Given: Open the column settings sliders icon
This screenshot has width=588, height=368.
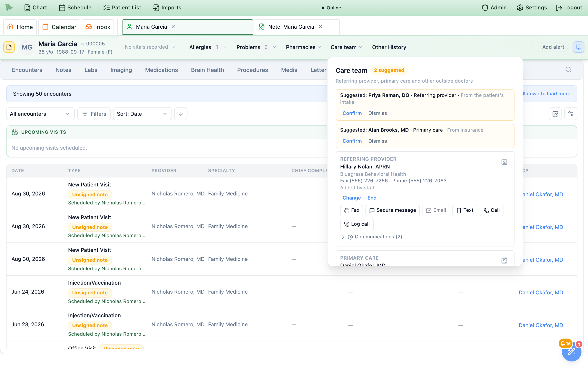Looking at the screenshot, I should tap(571, 114).
